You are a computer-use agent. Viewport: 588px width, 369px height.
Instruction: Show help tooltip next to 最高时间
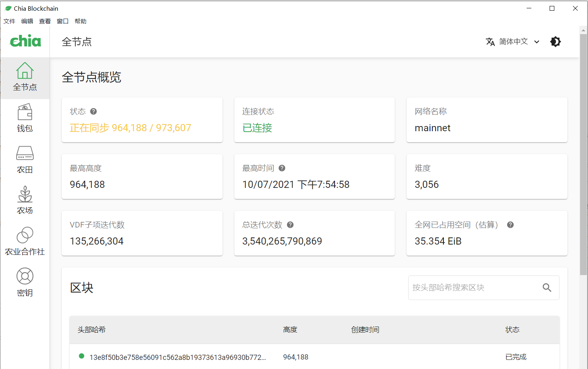pos(282,168)
